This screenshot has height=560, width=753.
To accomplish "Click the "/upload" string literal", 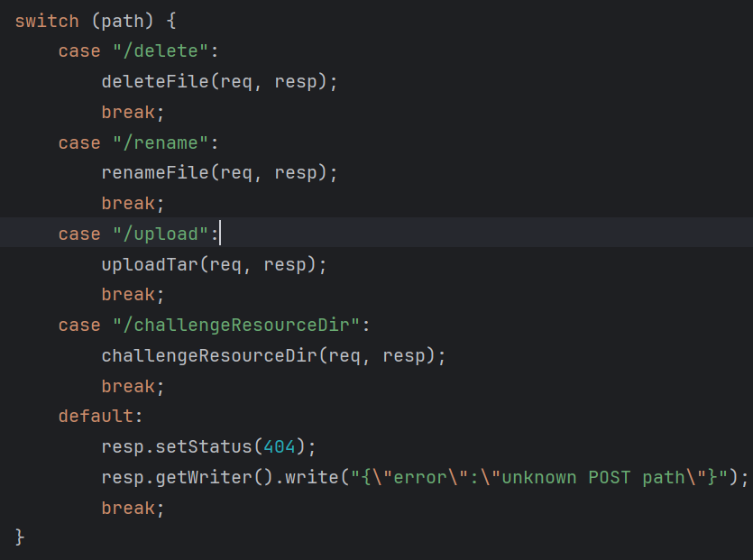I will point(161,234).
